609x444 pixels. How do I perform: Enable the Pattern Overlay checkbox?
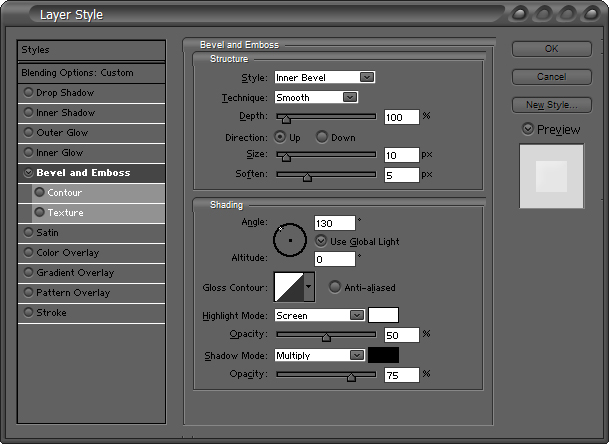tap(28, 292)
